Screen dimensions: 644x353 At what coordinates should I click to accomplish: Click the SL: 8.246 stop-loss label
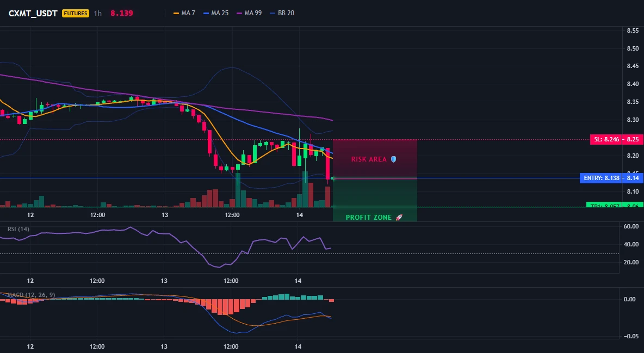point(606,139)
